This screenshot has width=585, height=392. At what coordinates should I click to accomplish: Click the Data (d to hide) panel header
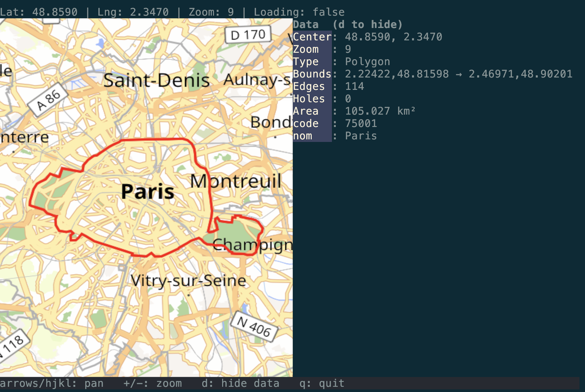[348, 24]
